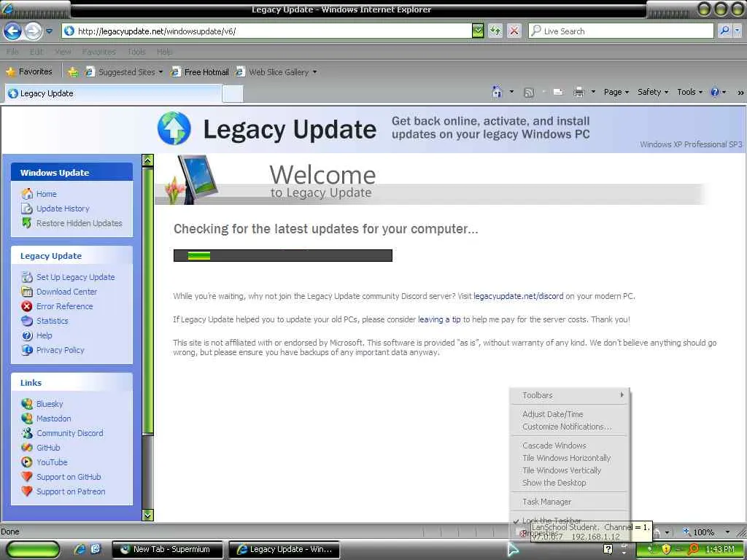Open Restore Hidden Updates link
The height and width of the screenshot is (560, 747).
[x=79, y=223]
